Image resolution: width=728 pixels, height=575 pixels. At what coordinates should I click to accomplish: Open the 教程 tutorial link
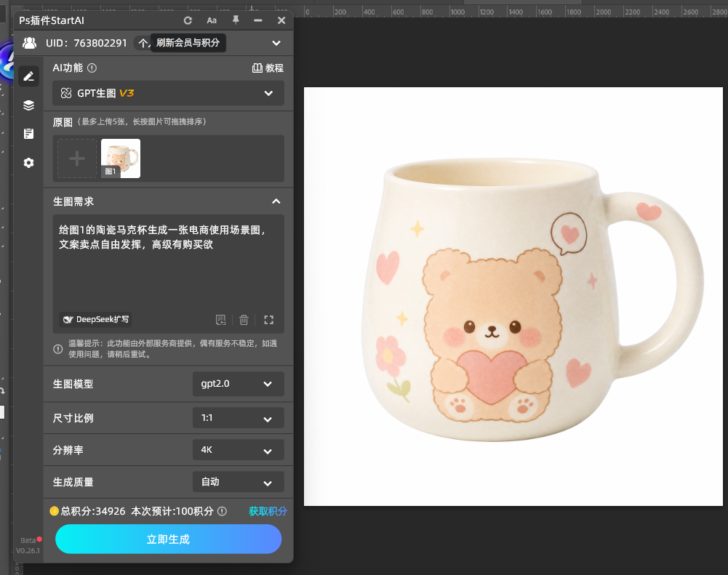268,68
